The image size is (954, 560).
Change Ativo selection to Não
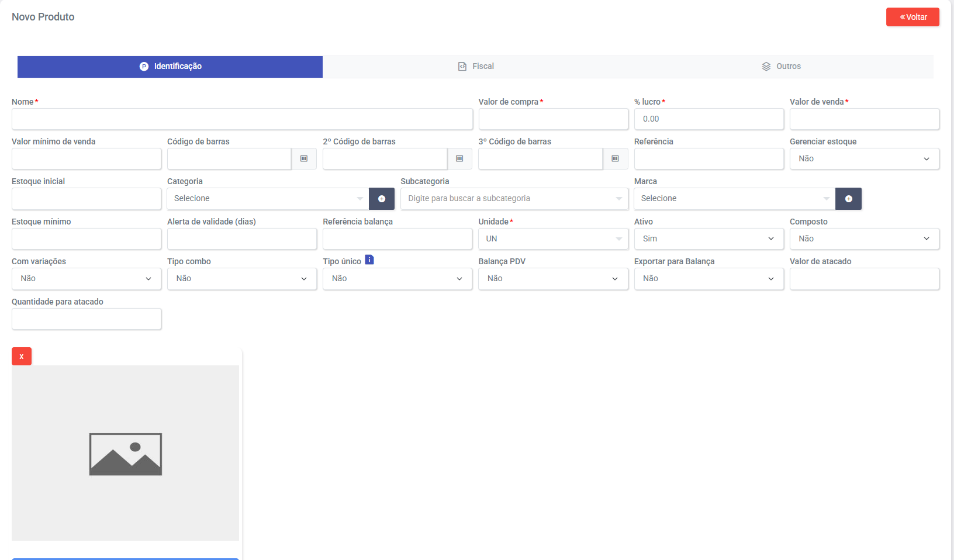point(708,238)
